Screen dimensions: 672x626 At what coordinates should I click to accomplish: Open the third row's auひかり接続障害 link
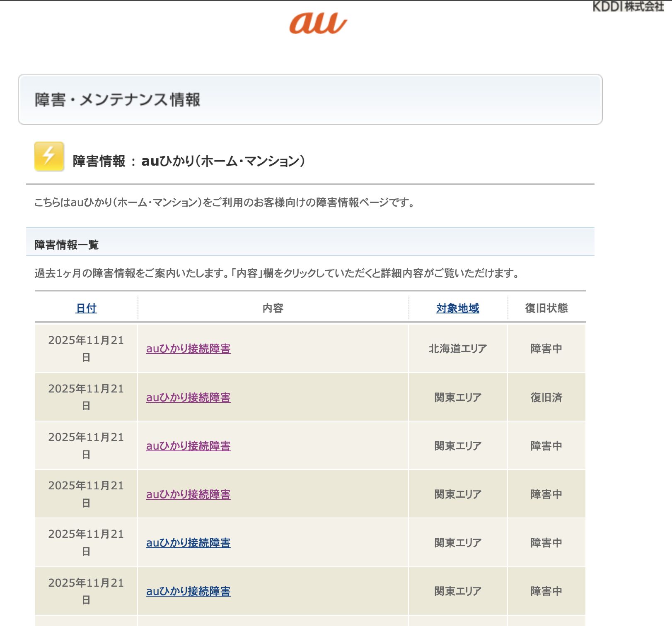pyautogui.click(x=188, y=446)
